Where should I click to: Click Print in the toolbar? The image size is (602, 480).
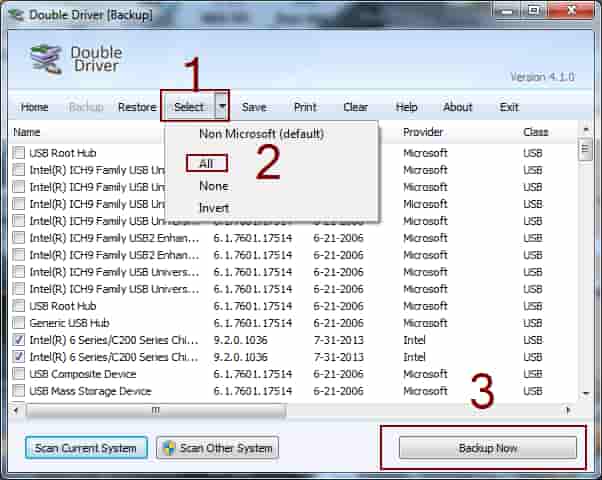coord(305,107)
